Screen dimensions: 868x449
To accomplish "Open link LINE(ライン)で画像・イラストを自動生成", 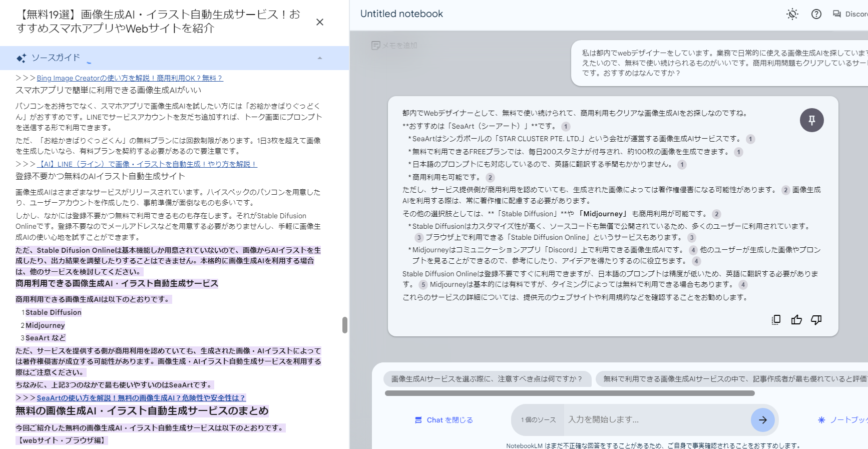I will tap(147, 164).
